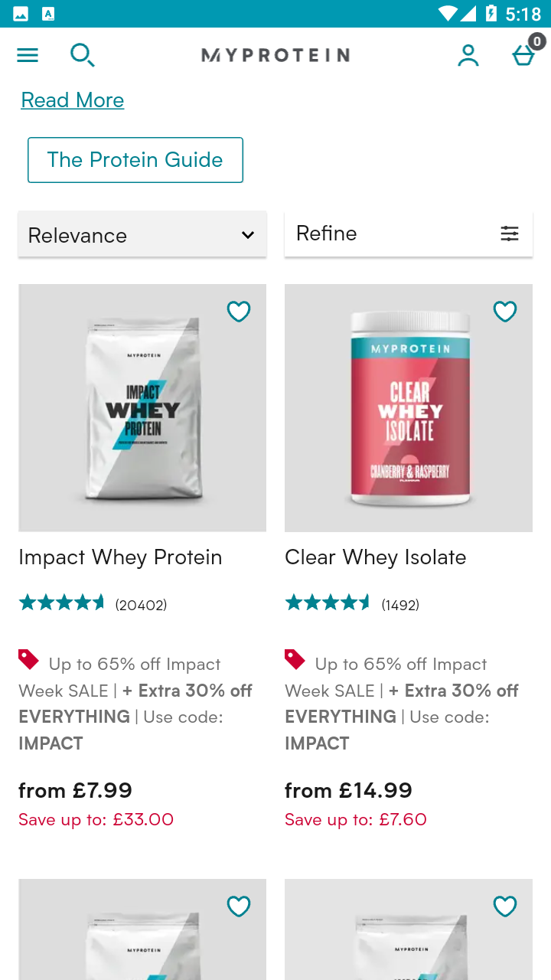Favourite Impact Whey Protein with heart
Viewport: 551px width, 980px height.
239,312
